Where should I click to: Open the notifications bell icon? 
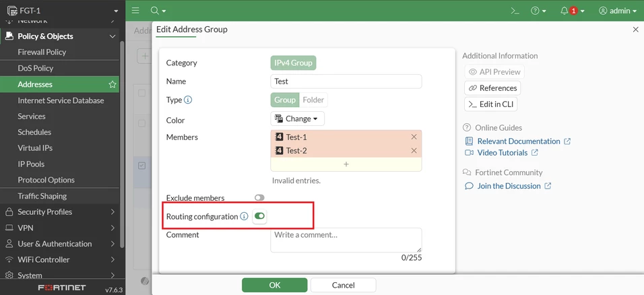pos(565,11)
